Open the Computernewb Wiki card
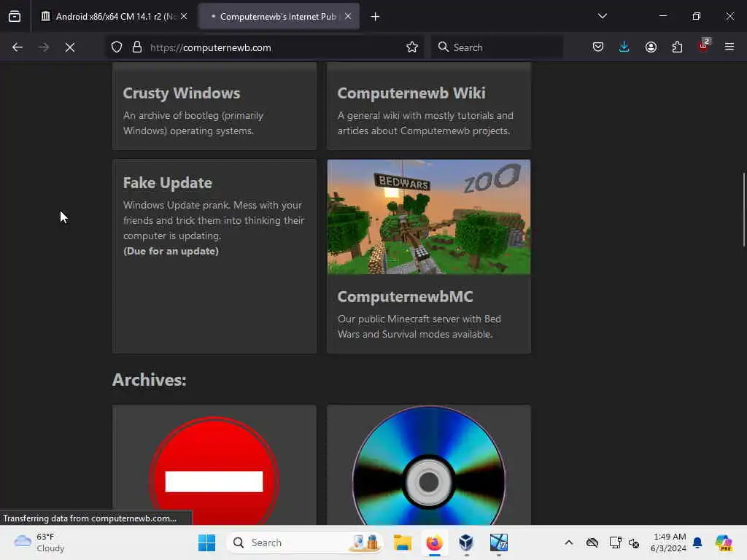This screenshot has height=560, width=747. (x=429, y=106)
